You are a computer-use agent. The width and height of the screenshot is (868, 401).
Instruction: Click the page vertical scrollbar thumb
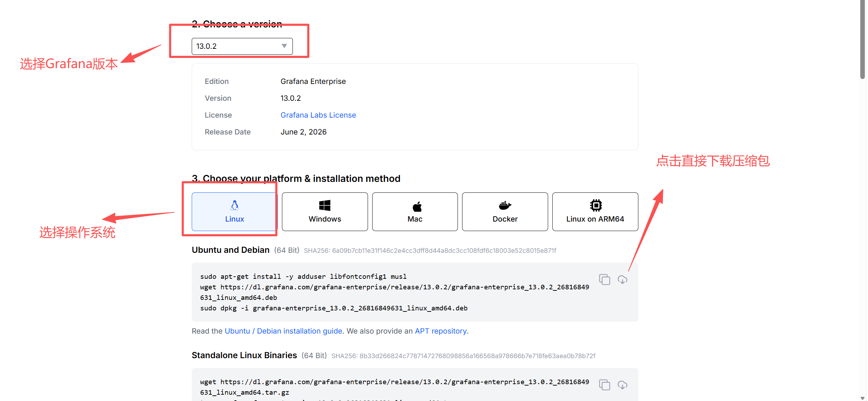coord(863,39)
